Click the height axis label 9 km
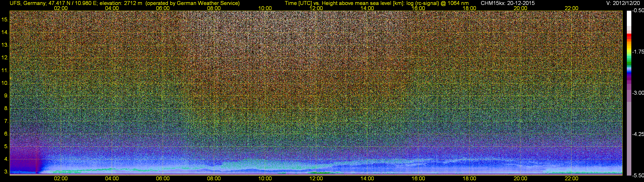The image size is (644, 182). (6, 96)
